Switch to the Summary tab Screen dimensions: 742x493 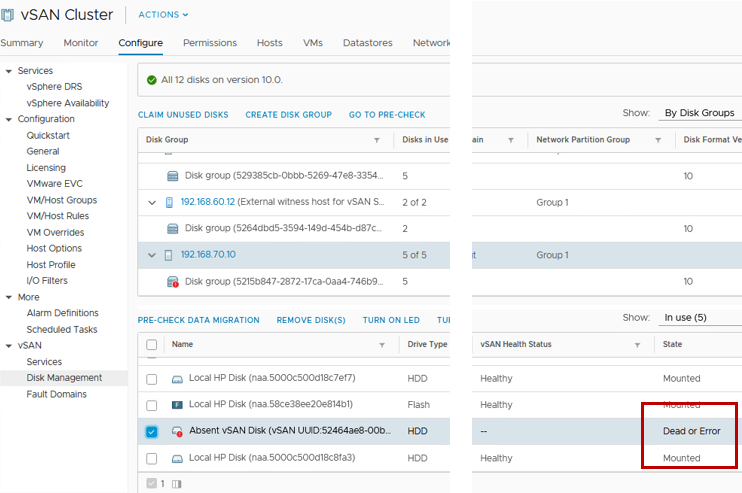(22, 43)
